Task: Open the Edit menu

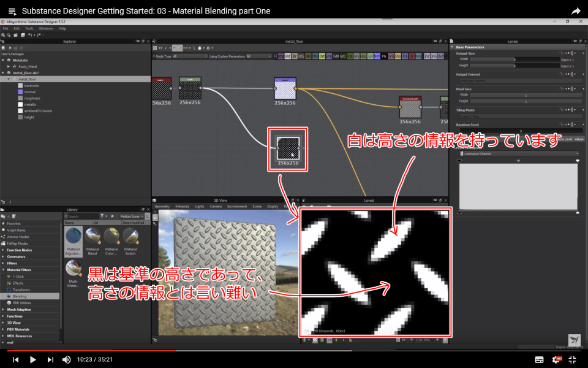Action: [x=17, y=29]
